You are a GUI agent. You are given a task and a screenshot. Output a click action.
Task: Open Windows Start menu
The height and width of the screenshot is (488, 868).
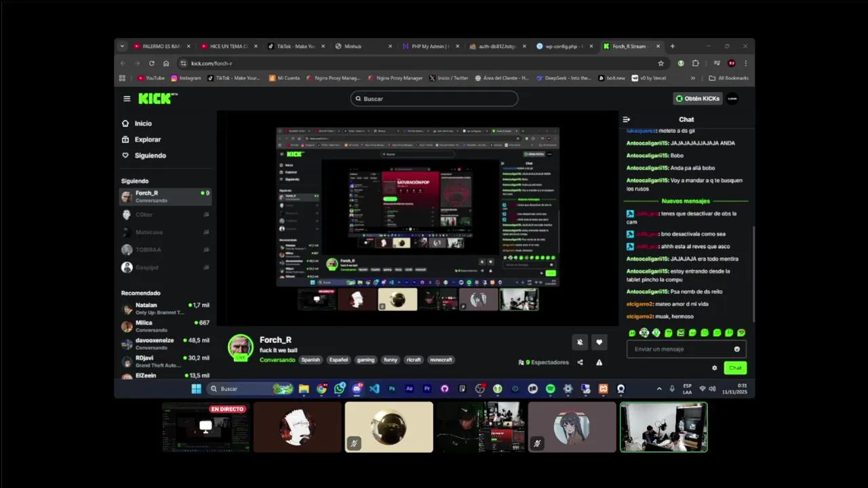coord(196,388)
